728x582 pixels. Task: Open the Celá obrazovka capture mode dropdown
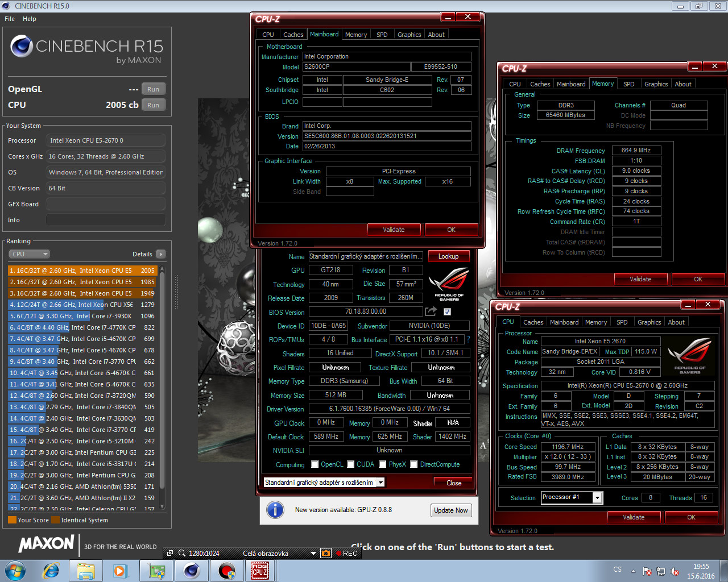313,553
